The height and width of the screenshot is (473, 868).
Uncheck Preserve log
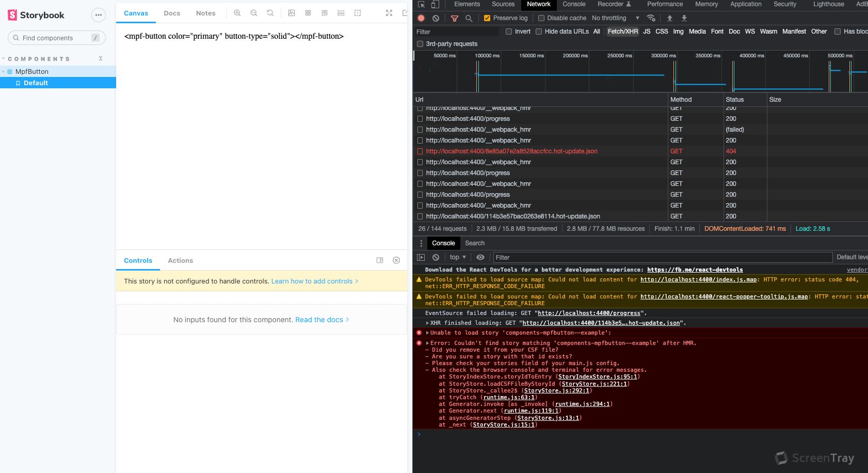[x=487, y=18]
